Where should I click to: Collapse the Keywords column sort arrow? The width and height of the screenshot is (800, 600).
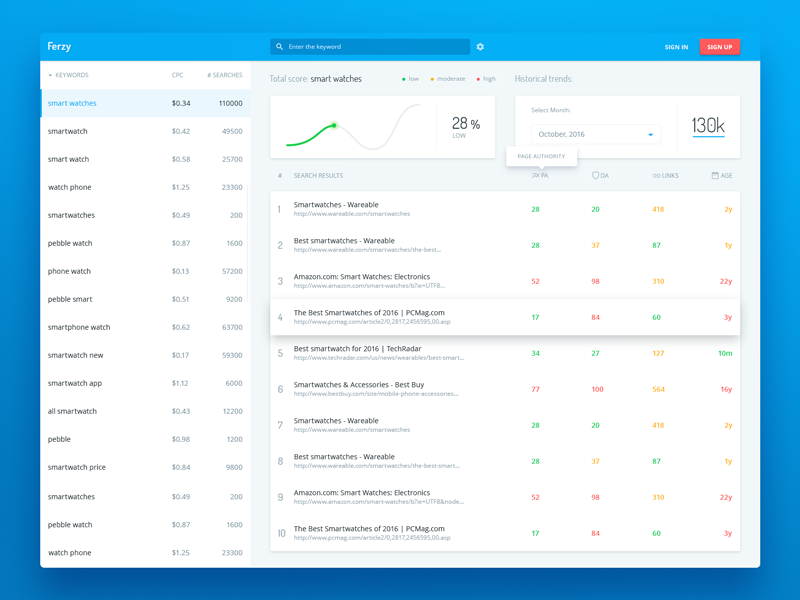[50, 75]
